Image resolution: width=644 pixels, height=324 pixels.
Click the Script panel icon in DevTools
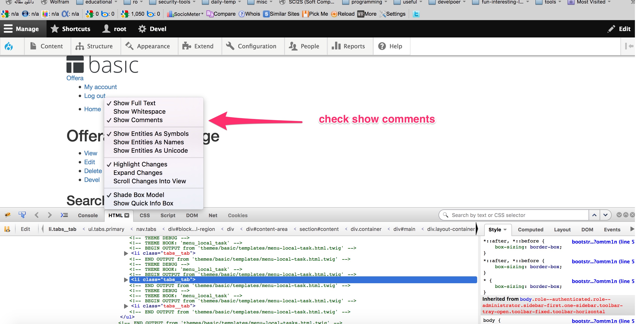168,215
